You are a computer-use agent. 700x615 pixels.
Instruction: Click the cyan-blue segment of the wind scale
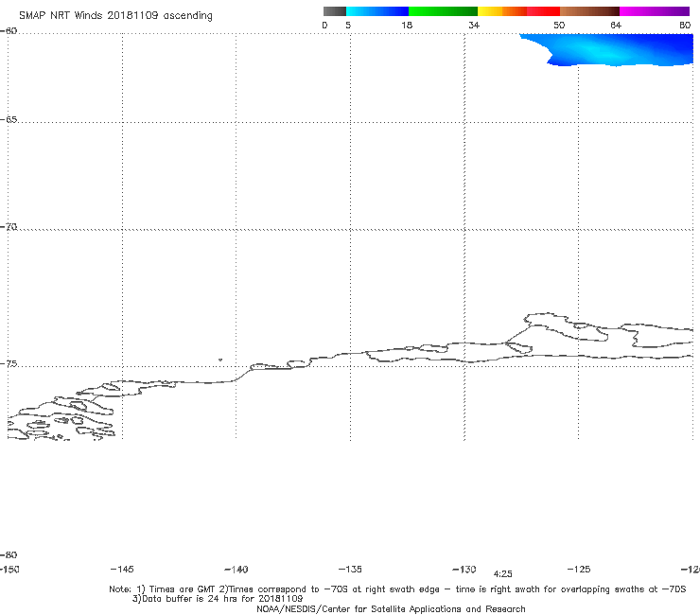[x=377, y=11]
